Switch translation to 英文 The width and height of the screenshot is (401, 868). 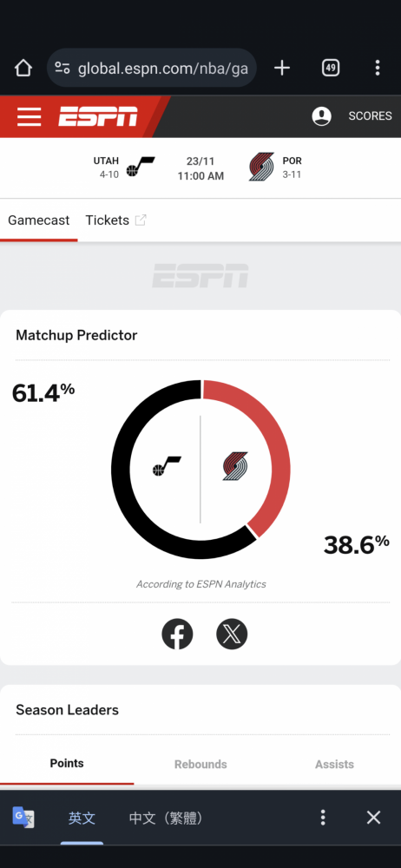pyautogui.click(x=82, y=819)
